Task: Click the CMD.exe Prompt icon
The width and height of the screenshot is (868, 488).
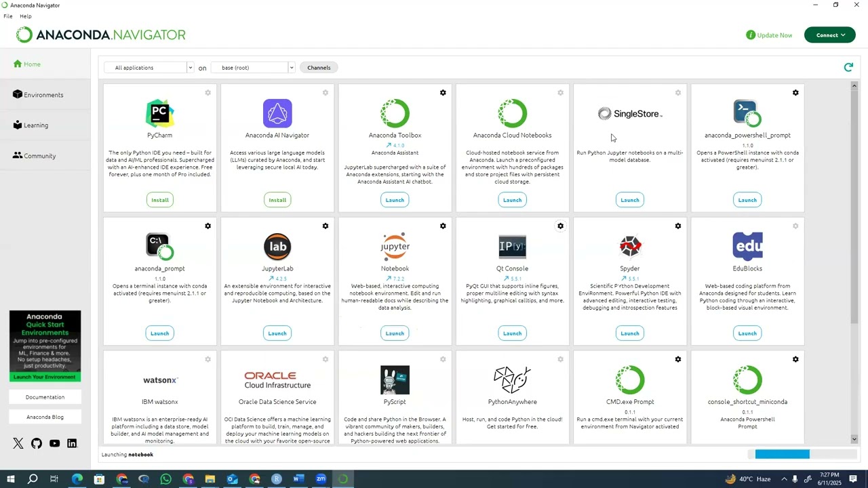Action: (630, 380)
